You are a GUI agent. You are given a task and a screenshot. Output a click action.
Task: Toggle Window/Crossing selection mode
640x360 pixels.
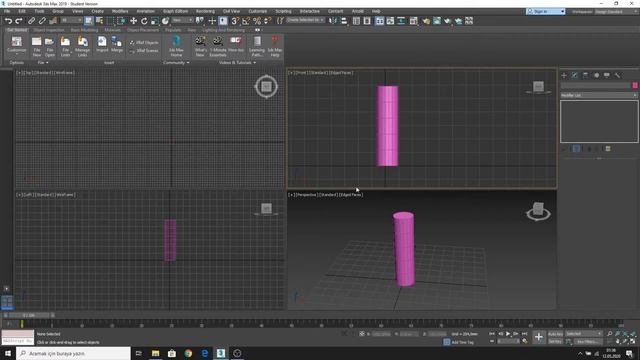(x=121, y=20)
